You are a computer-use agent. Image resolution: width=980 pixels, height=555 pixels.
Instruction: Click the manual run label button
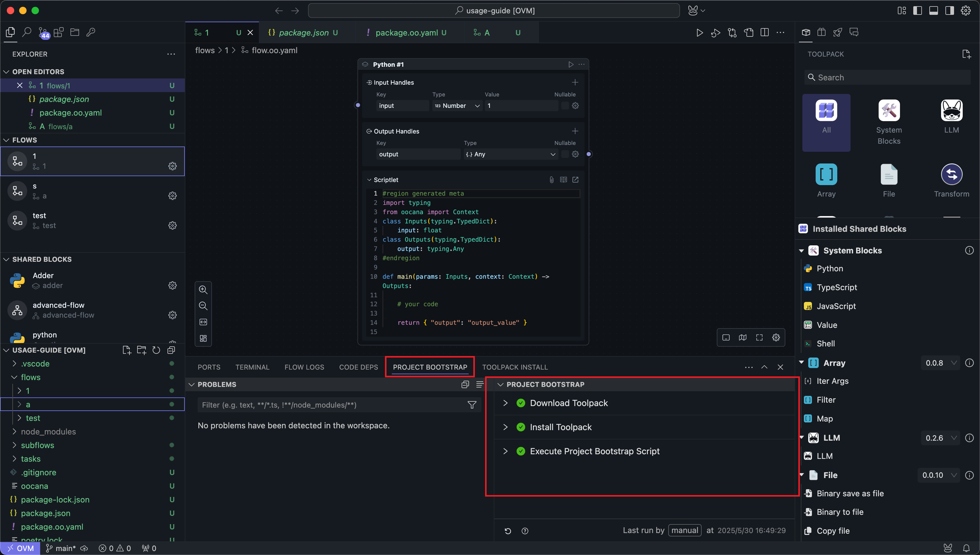(684, 531)
